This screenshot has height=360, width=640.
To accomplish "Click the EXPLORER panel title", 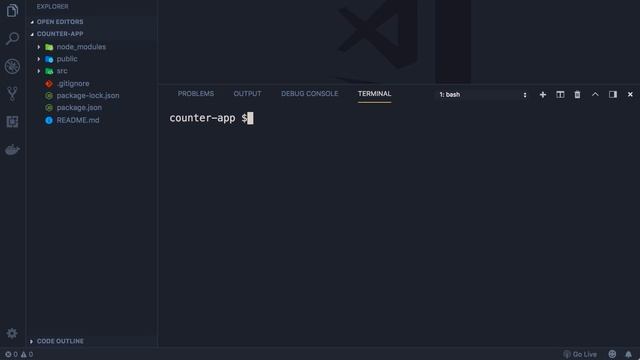I will click(x=53, y=7).
